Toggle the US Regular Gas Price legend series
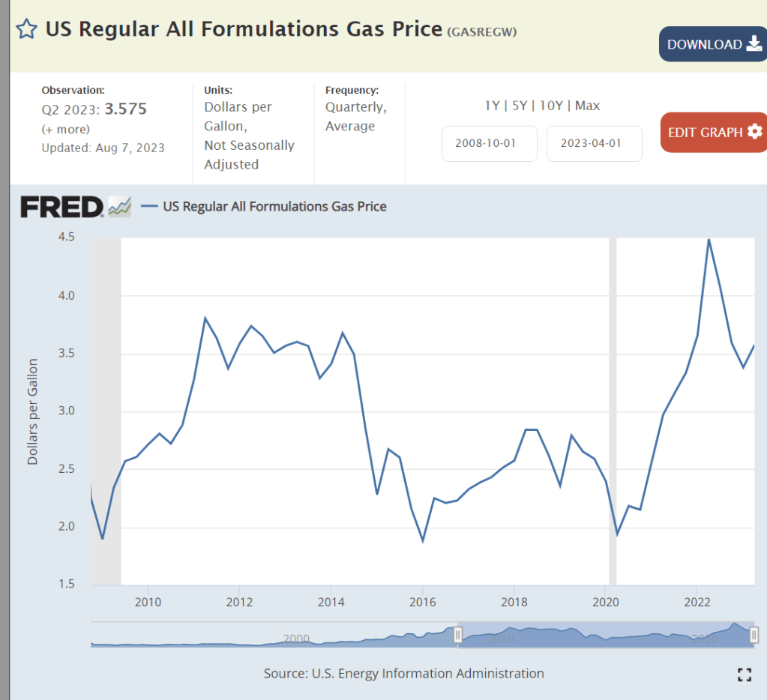This screenshot has height=700, width=767. pos(274,206)
